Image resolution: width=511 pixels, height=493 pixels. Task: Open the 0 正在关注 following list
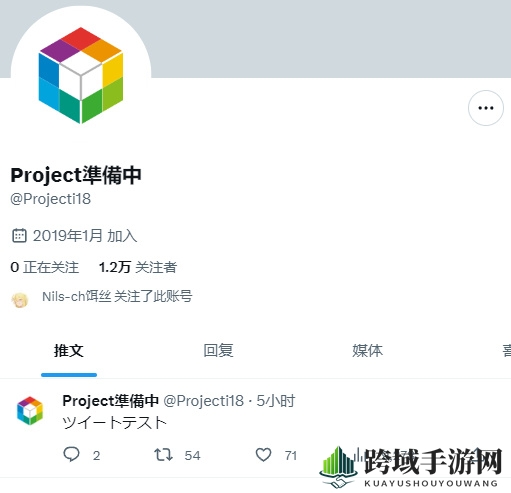click(x=45, y=267)
